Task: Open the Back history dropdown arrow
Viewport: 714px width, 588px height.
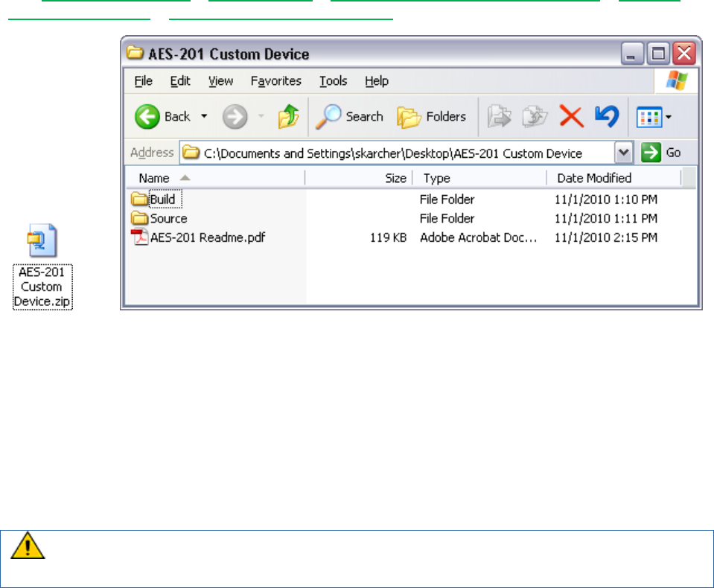Action: [205, 117]
